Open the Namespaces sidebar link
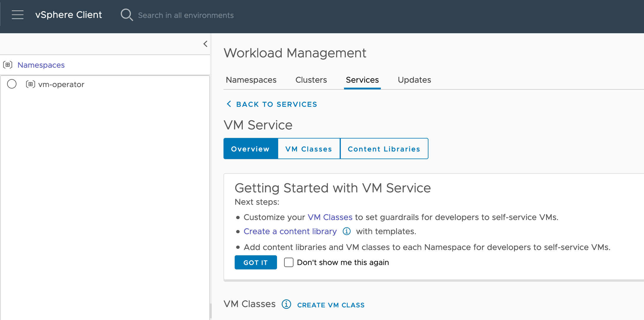 41,65
